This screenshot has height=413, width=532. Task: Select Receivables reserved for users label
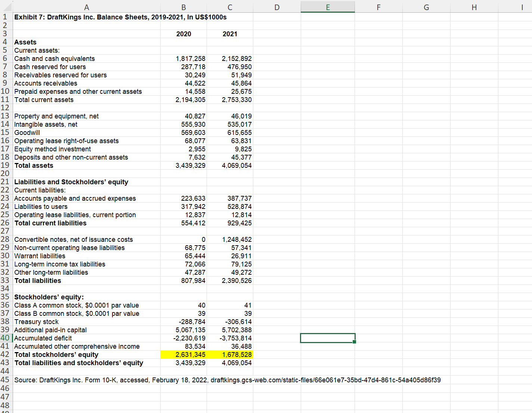click(x=61, y=75)
